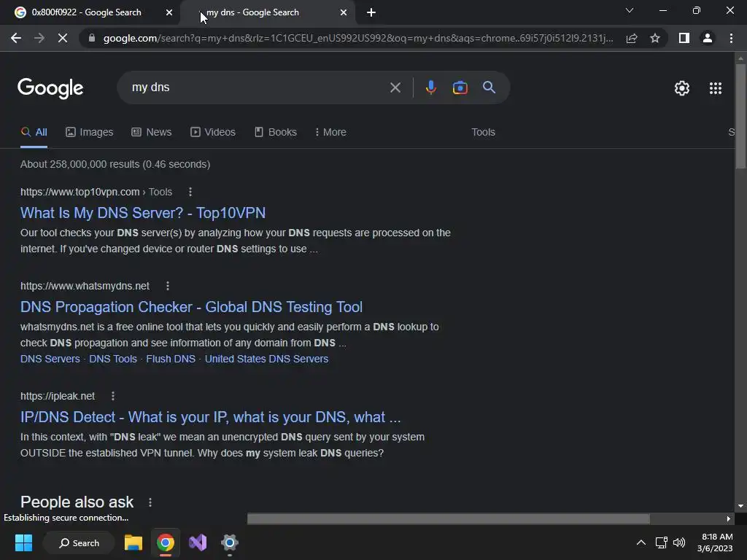Open Chrome's three-dot menu
Viewport: 747px width, 560px height.
731,38
